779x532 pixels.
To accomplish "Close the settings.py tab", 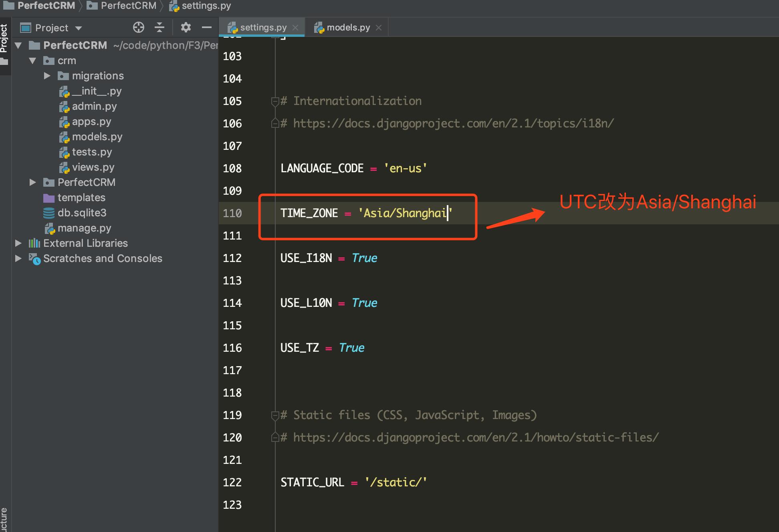I will pyautogui.click(x=295, y=28).
